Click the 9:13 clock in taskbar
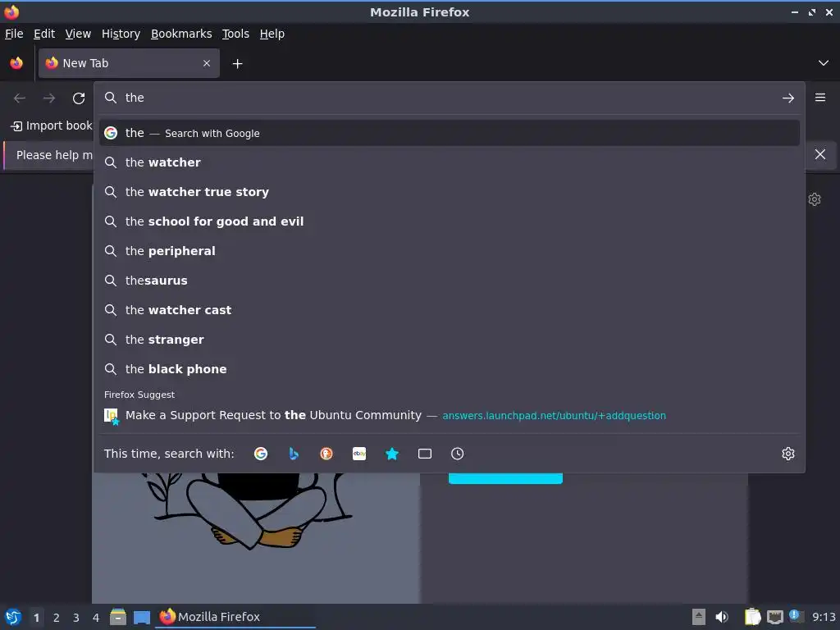 click(824, 617)
